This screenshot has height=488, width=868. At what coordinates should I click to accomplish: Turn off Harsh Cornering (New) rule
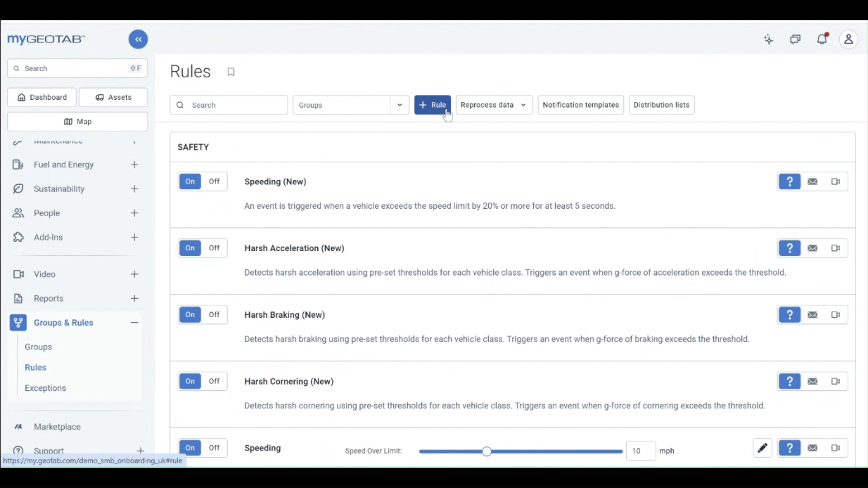(215, 382)
